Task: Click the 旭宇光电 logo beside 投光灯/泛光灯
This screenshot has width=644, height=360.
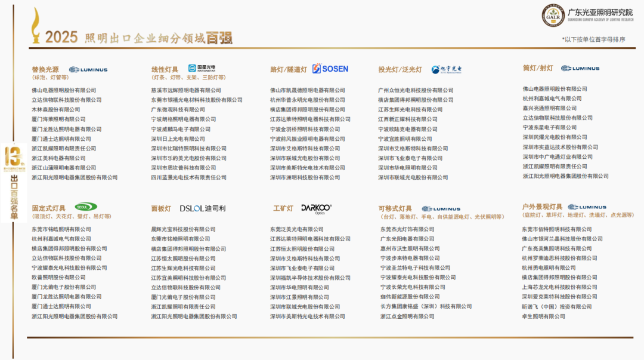Action: [447, 69]
